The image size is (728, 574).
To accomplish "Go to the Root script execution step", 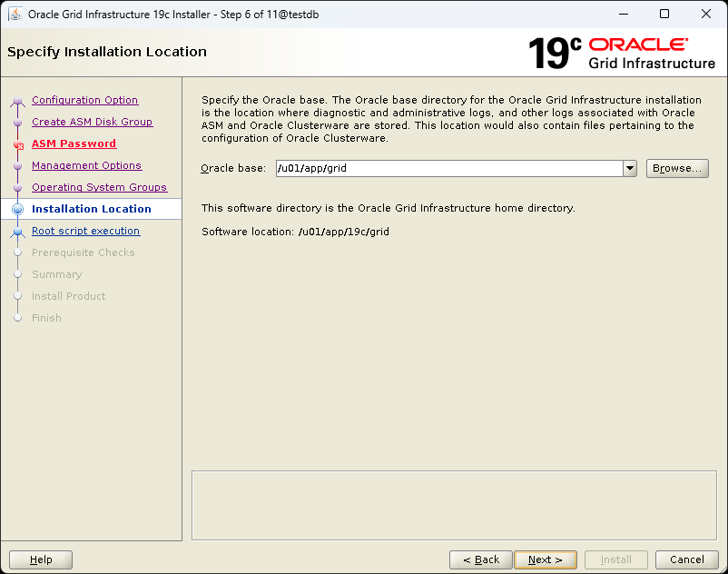I will [x=85, y=231].
